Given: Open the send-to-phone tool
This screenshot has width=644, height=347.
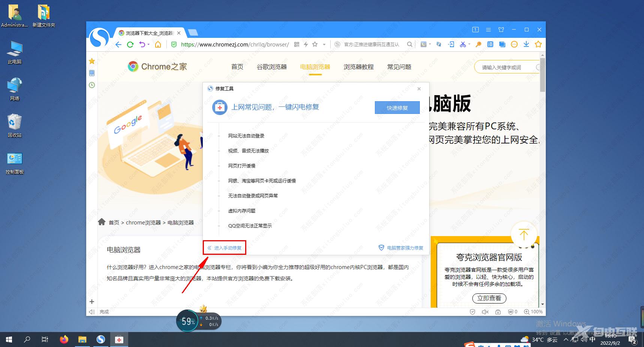Looking at the screenshot, I should click(x=451, y=44).
